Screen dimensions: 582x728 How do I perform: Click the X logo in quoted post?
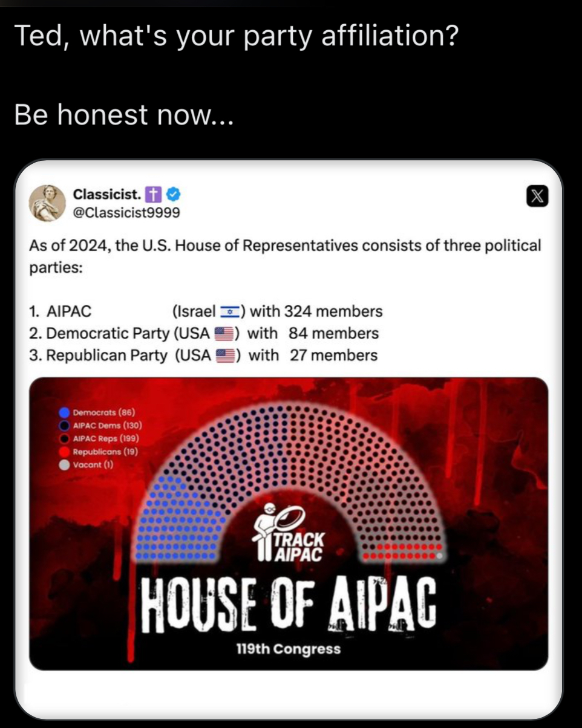pos(537,197)
